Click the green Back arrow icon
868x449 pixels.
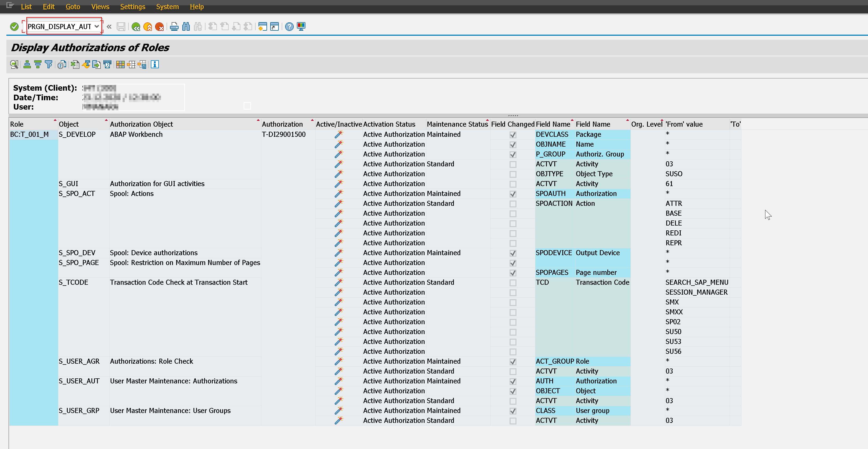[x=136, y=27]
